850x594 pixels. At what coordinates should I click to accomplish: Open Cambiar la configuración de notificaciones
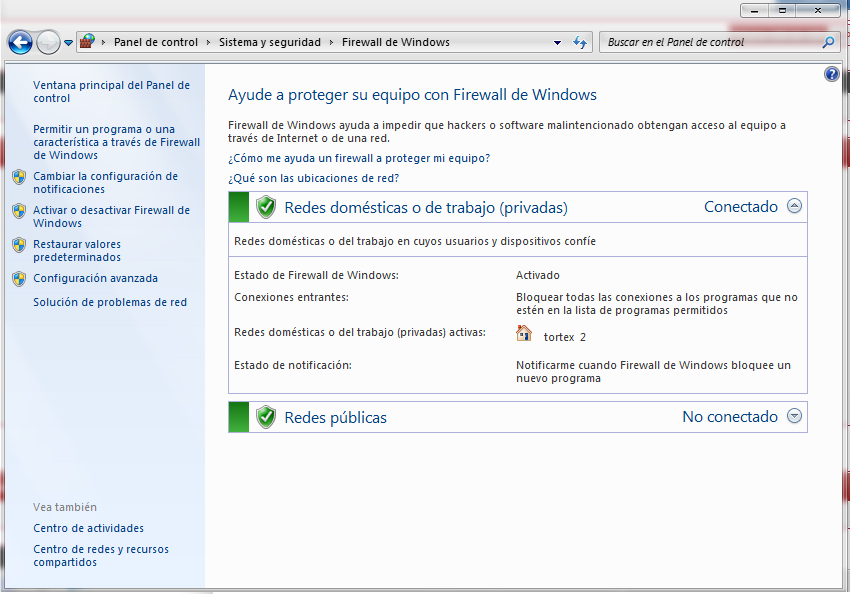(x=105, y=183)
